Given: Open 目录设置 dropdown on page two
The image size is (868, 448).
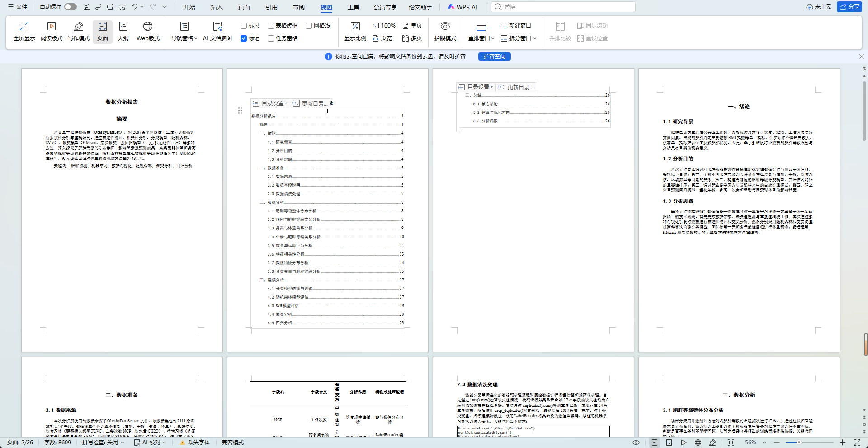Looking at the screenshot, I should tap(270, 103).
